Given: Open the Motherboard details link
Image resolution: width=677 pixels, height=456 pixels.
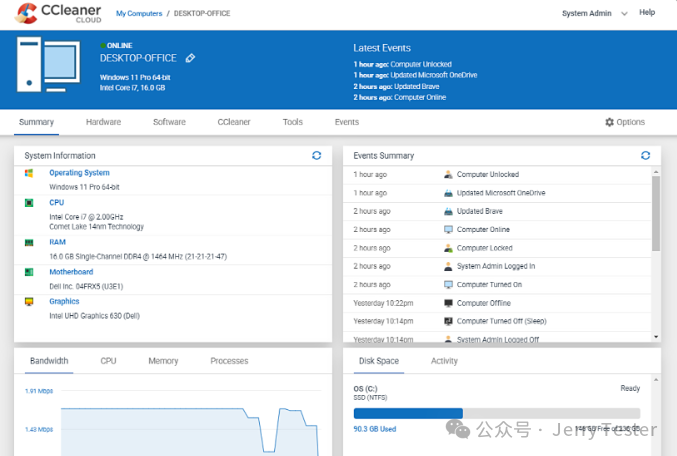Looking at the screenshot, I should (x=71, y=272).
